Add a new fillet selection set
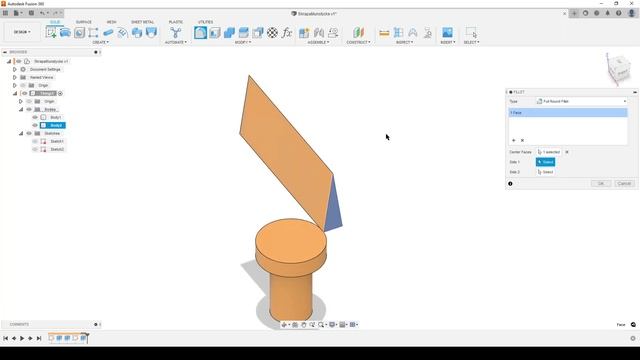Image resolution: width=640 pixels, height=360 pixels. point(513,140)
